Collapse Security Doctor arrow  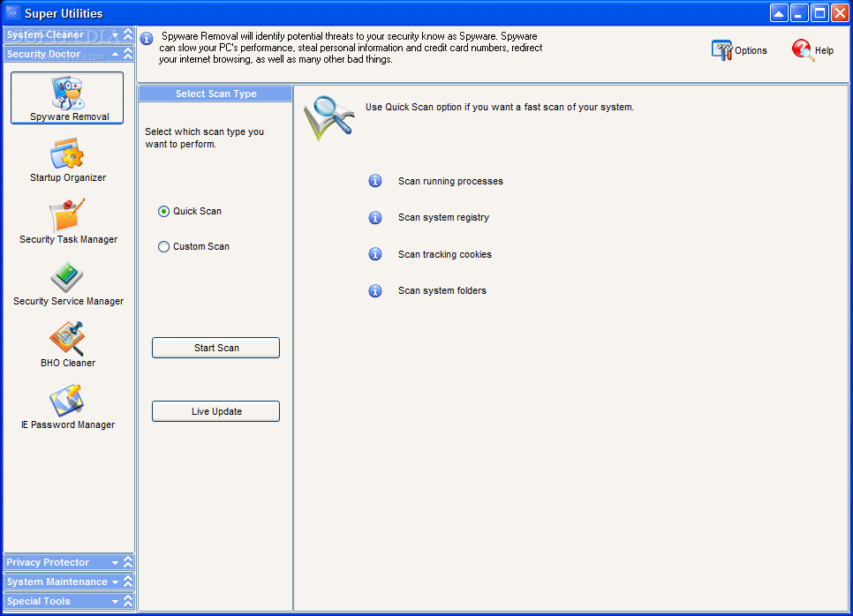tap(116, 54)
